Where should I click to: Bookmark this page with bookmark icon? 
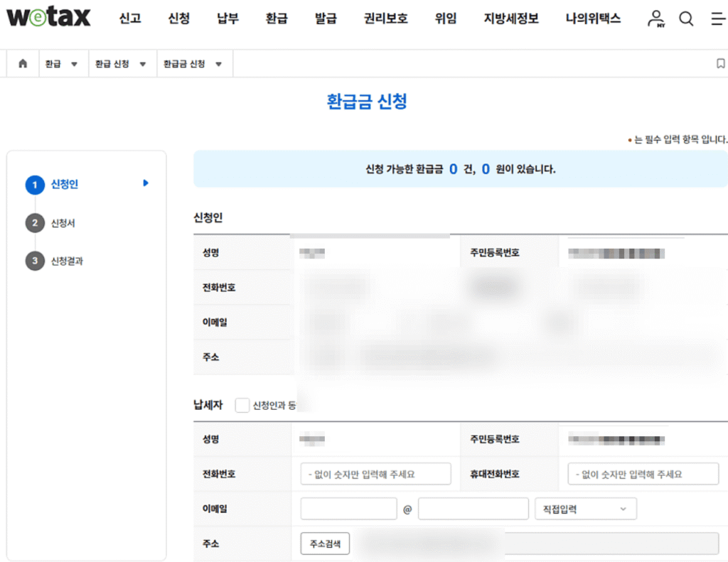[x=720, y=64]
